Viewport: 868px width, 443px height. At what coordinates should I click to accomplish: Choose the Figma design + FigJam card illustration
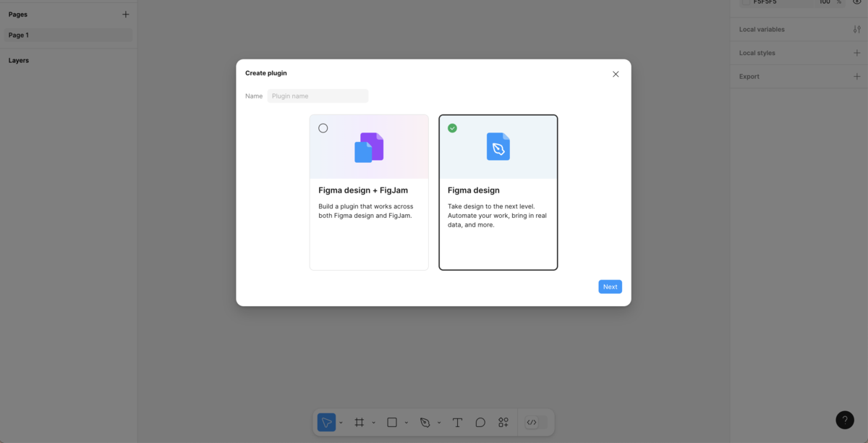[369, 147]
